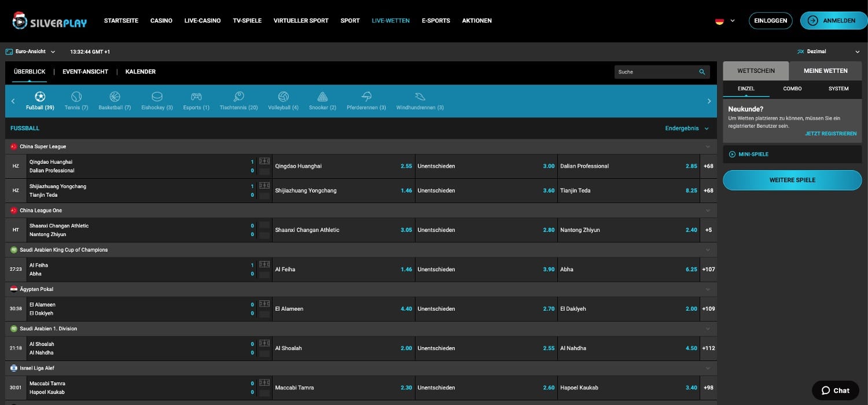Screen dimensions: 868x405
Task: Open the Chat widget
Action: pyautogui.click(x=835, y=390)
